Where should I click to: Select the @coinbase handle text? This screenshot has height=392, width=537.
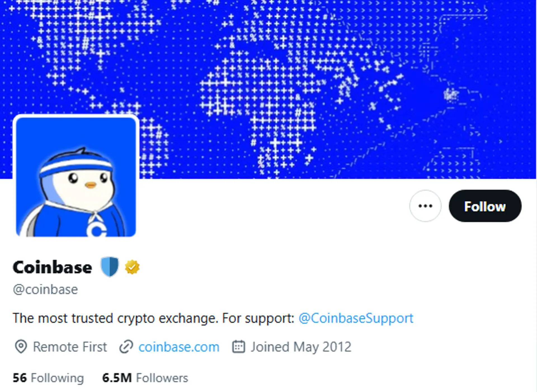pos(45,289)
